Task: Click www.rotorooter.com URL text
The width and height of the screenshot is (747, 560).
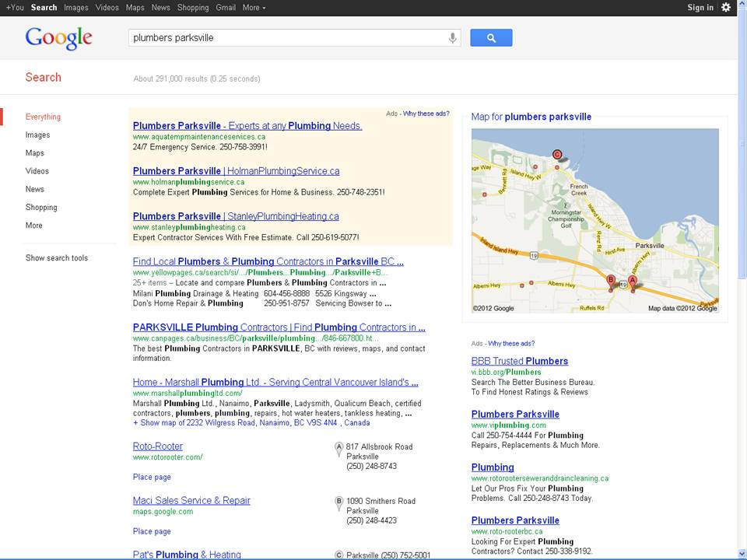Action: coord(168,457)
